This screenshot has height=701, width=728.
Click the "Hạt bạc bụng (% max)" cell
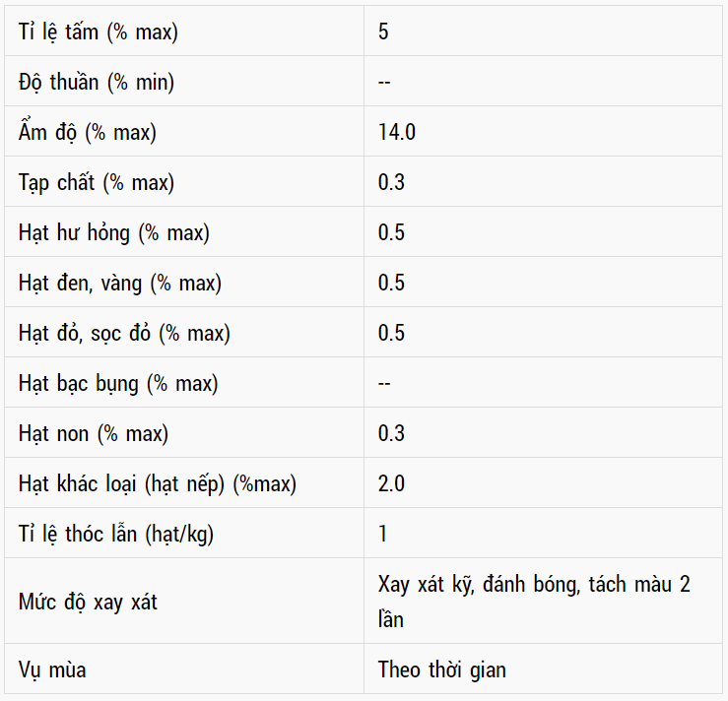pos(118,383)
